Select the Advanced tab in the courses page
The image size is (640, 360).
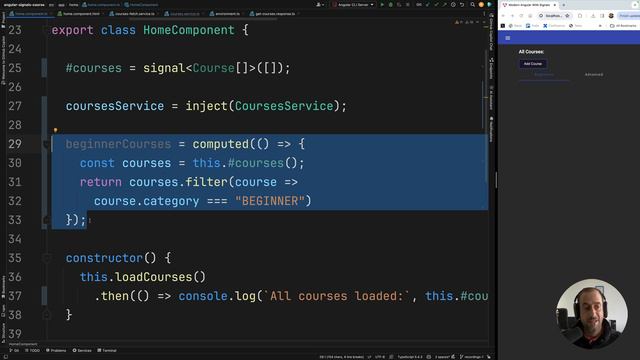tap(593, 75)
